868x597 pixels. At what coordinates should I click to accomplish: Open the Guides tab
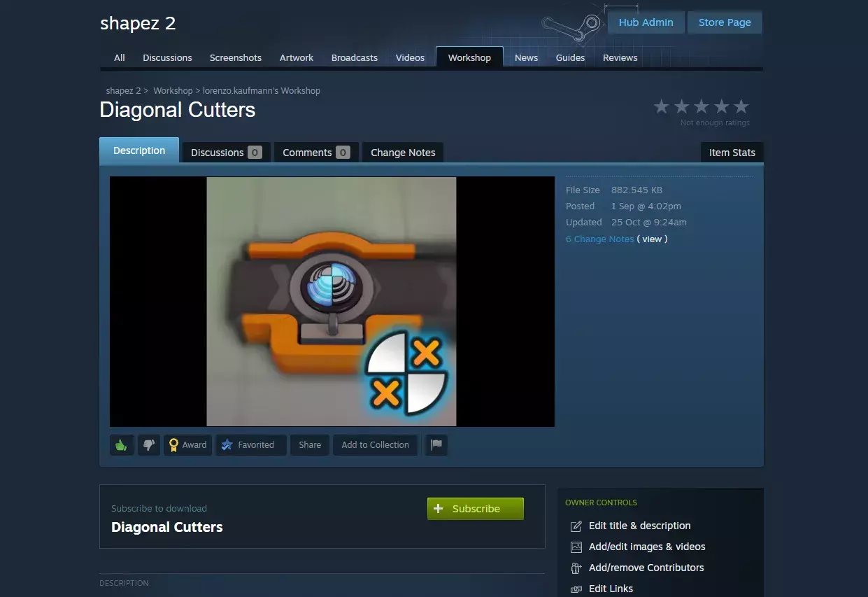(570, 57)
